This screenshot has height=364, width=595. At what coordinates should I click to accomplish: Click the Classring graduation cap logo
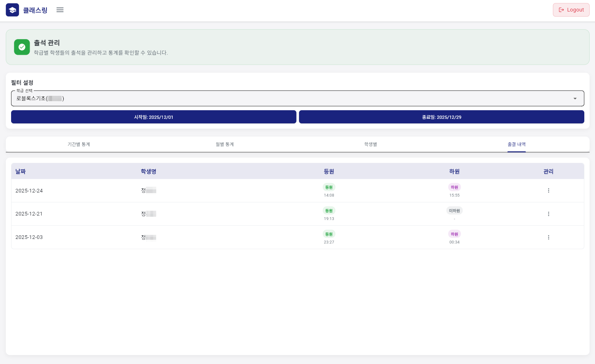(x=12, y=10)
